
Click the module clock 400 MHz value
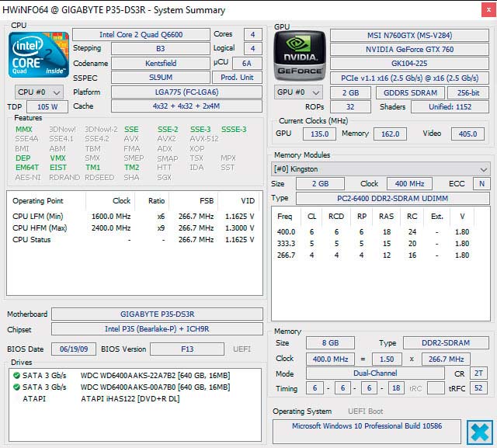pos(409,184)
